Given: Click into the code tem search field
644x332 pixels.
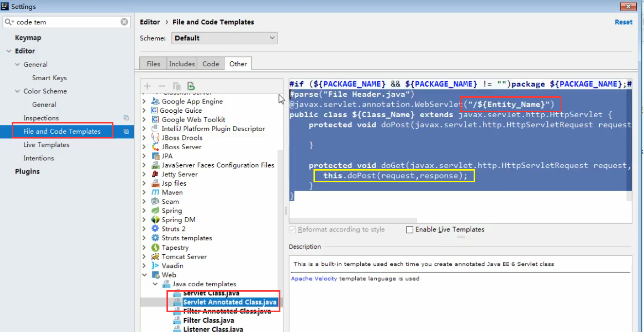Looking at the screenshot, I should pyautogui.click(x=67, y=22).
